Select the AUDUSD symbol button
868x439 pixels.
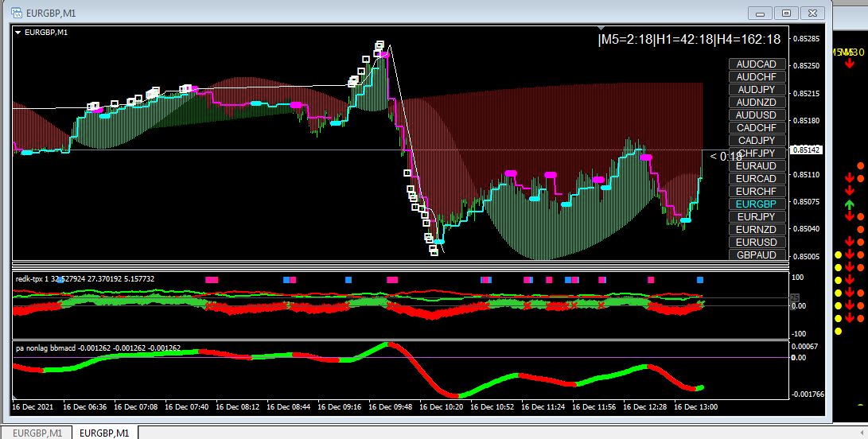pos(757,115)
